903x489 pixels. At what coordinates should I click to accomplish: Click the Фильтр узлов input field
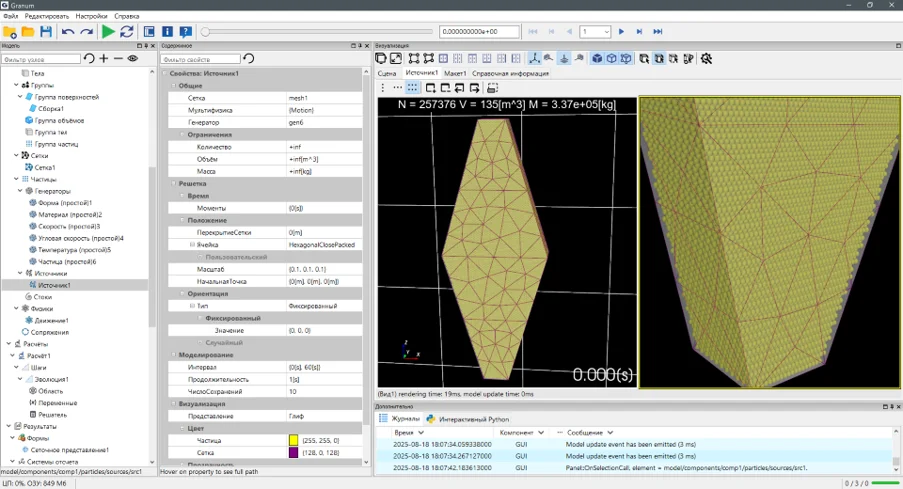point(41,59)
